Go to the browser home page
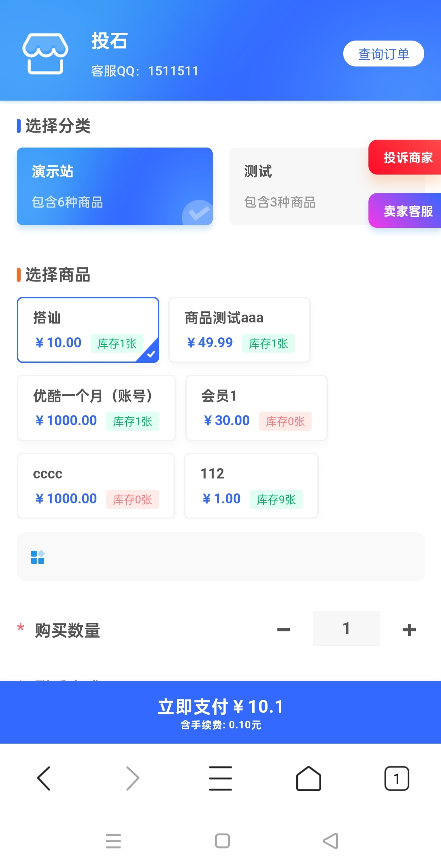 [308, 778]
